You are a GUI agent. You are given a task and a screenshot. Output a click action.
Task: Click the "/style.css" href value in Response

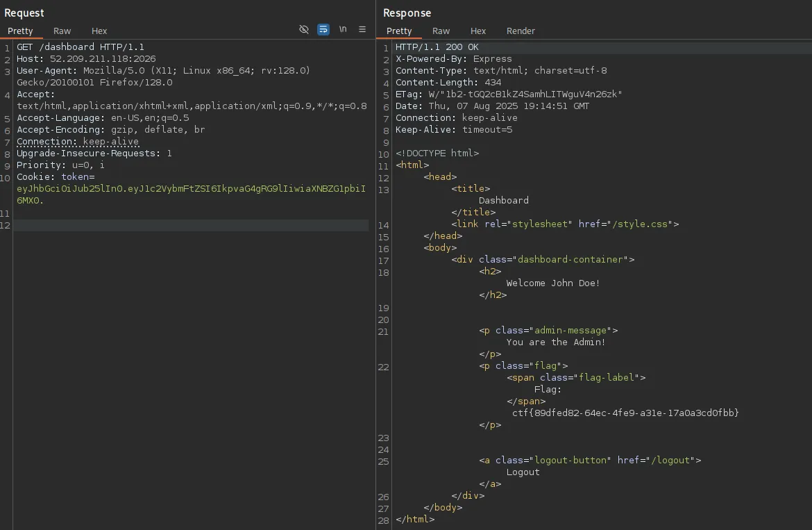click(x=641, y=224)
